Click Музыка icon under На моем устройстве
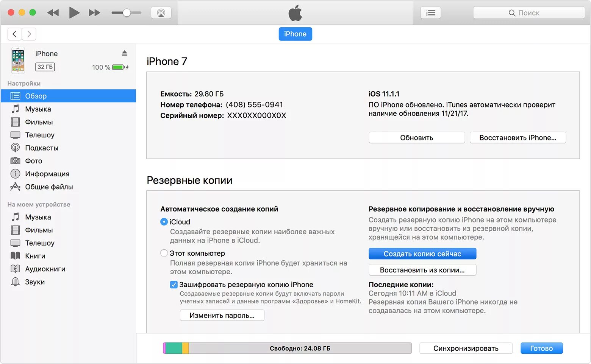591x364 pixels. pyautogui.click(x=15, y=217)
